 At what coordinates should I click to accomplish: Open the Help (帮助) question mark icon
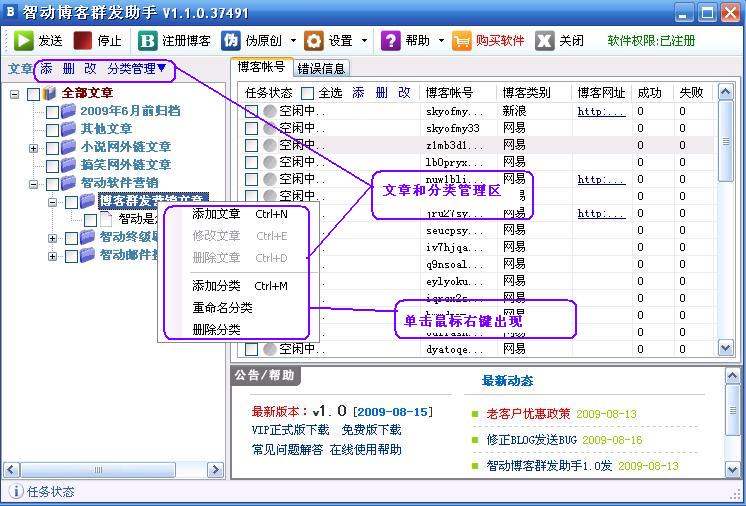[391, 41]
